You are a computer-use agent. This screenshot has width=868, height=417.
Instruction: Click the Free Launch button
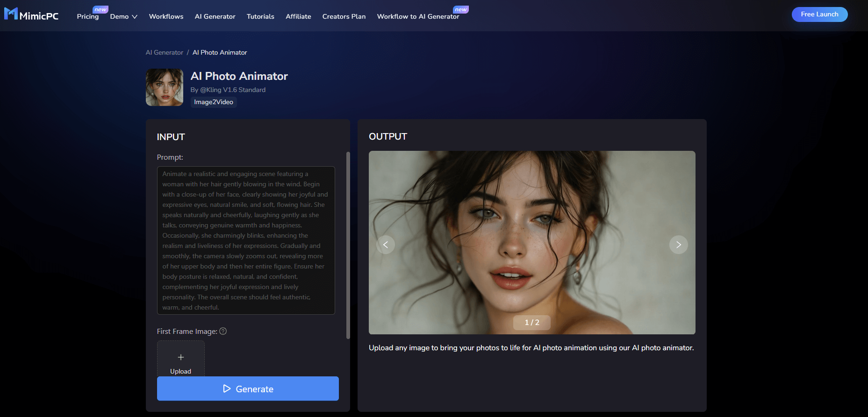click(819, 14)
